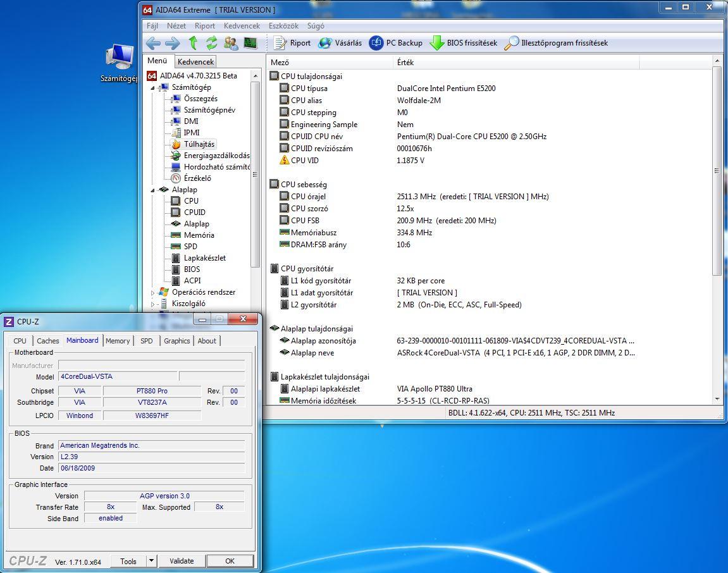Expand the Operációs rendszer branch
Image resolution: width=728 pixels, height=573 pixels.
pos(153,293)
